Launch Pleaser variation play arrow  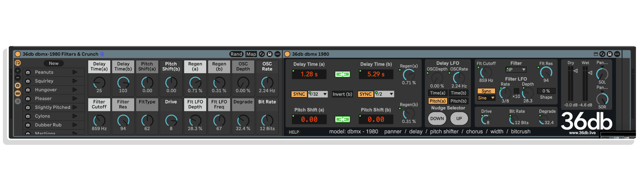tap(75, 99)
